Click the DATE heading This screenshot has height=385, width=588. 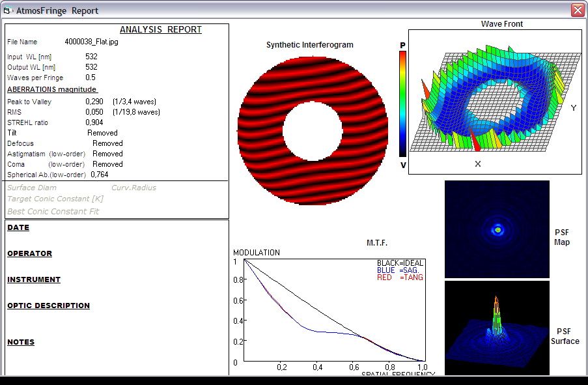[x=18, y=228]
